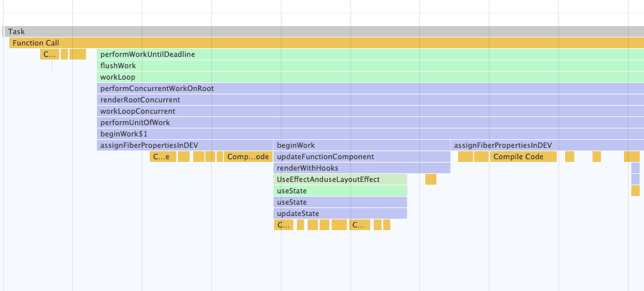The image size is (644, 291).
Task: Select the workLoopConcurrent frame
Action: [368, 111]
